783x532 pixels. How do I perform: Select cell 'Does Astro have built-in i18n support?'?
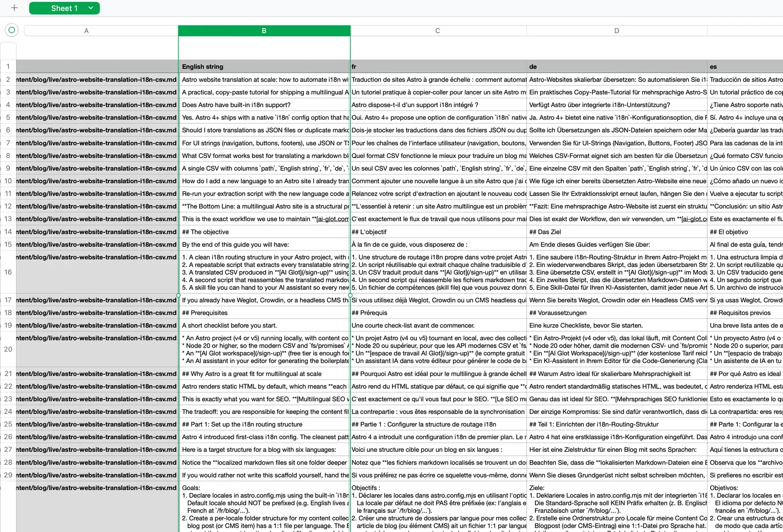[264, 105]
